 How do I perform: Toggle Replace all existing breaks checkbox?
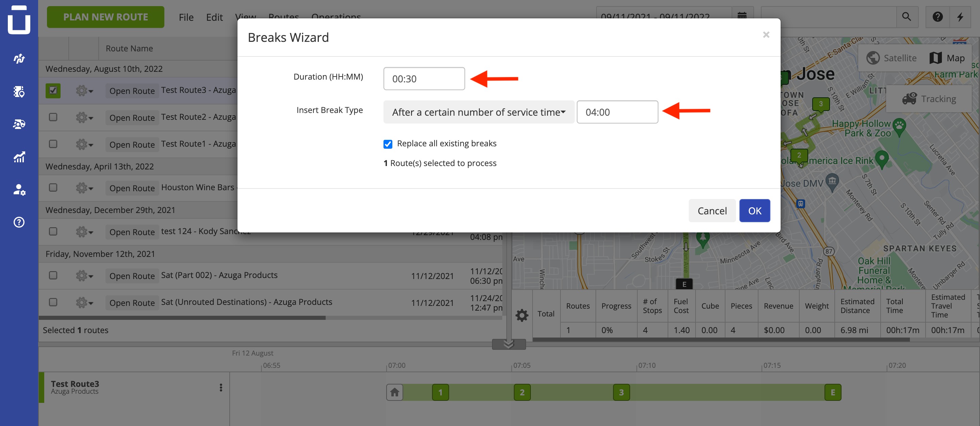click(x=388, y=144)
